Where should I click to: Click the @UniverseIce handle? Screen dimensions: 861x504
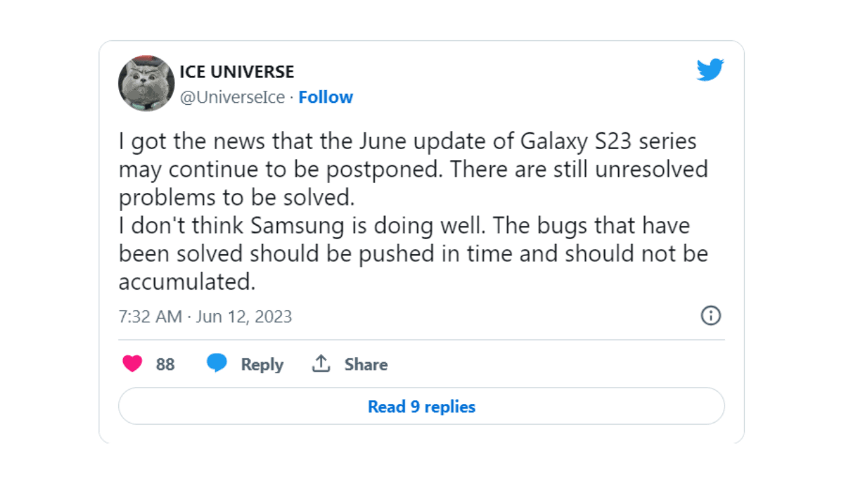click(232, 97)
